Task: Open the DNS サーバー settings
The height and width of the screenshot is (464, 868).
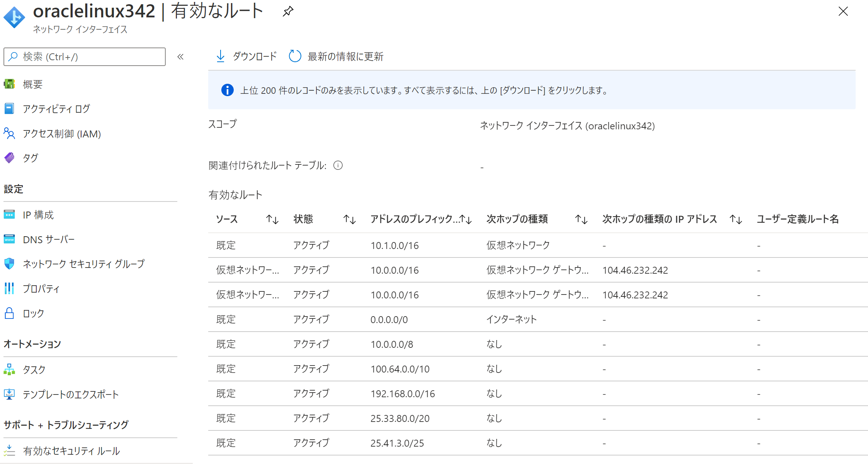Action: click(49, 239)
